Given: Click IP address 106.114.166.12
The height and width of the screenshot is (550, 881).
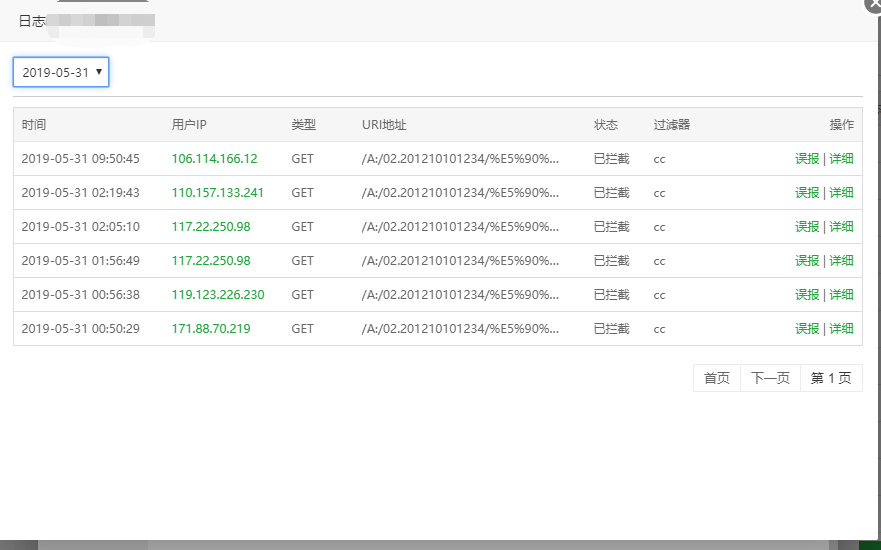Looking at the screenshot, I should click(214, 159).
